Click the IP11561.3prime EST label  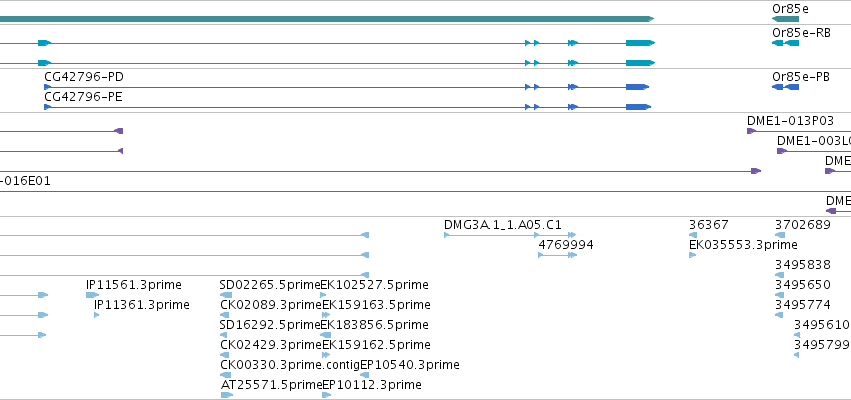[x=134, y=285]
